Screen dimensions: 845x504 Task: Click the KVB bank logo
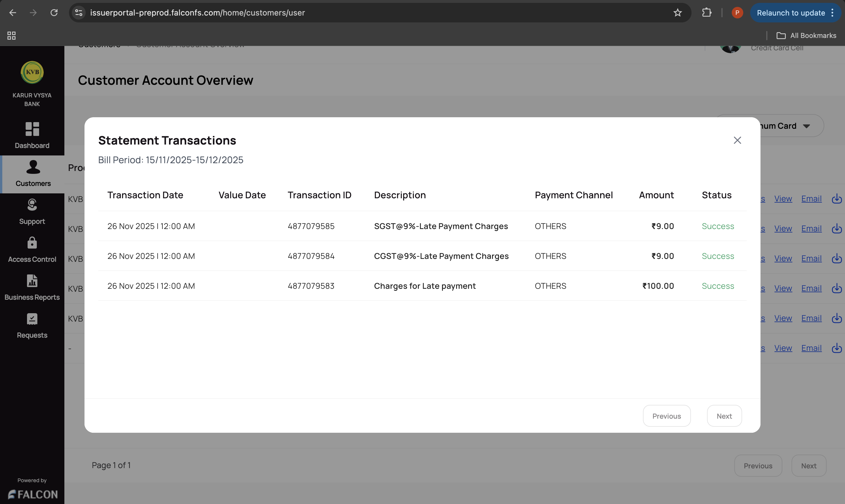(x=32, y=72)
